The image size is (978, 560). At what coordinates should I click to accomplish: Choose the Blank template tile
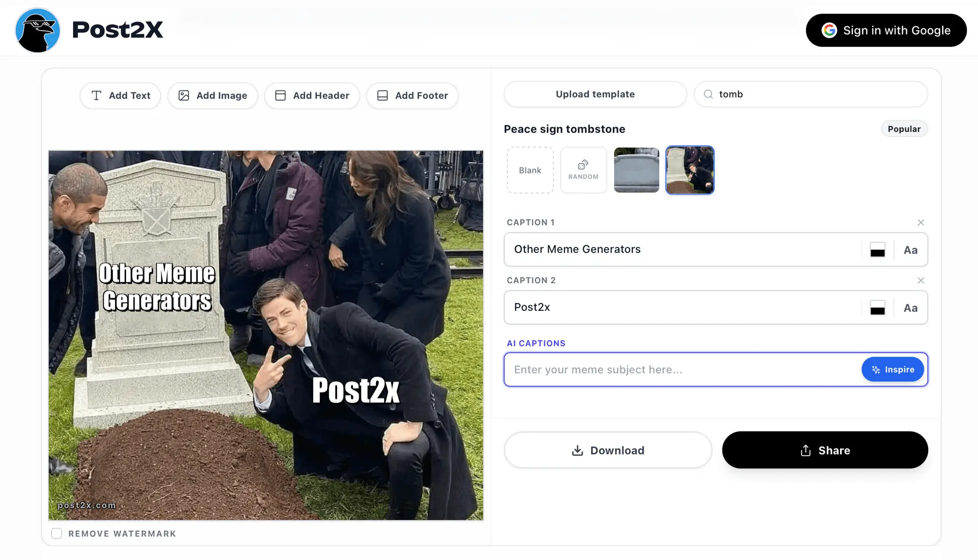pyautogui.click(x=530, y=170)
